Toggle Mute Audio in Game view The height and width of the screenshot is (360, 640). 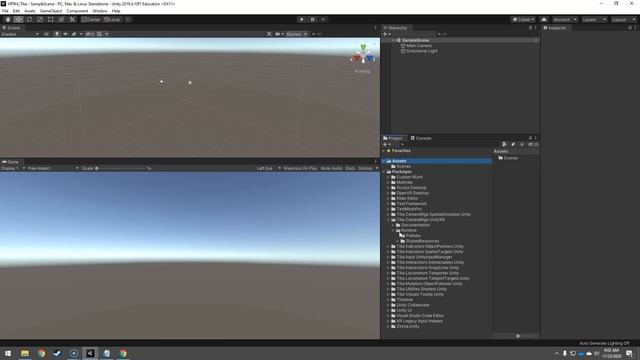click(x=331, y=168)
